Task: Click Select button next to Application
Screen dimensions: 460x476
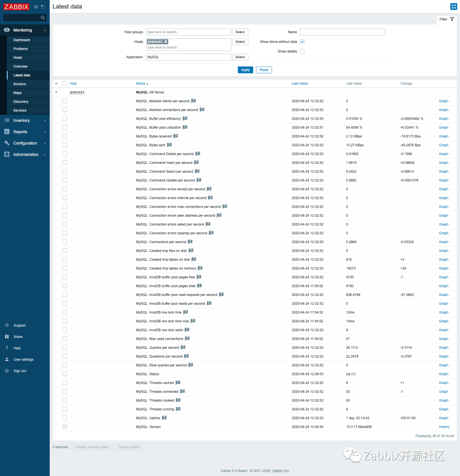Action: (x=240, y=57)
